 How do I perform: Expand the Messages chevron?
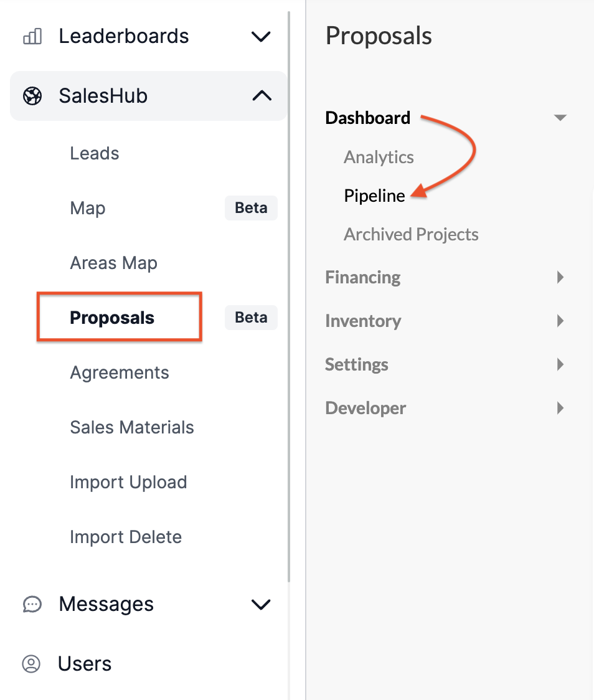[x=261, y=605]
